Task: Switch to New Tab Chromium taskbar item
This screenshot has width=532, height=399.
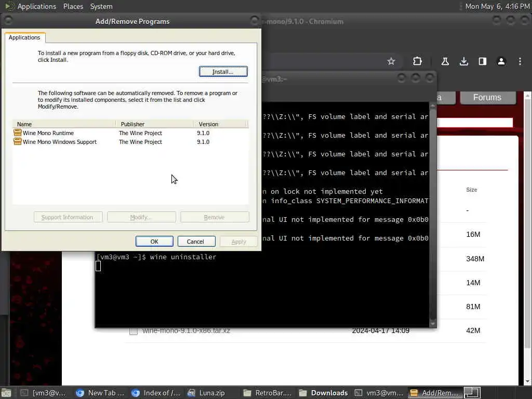Action: pos(100,393)
